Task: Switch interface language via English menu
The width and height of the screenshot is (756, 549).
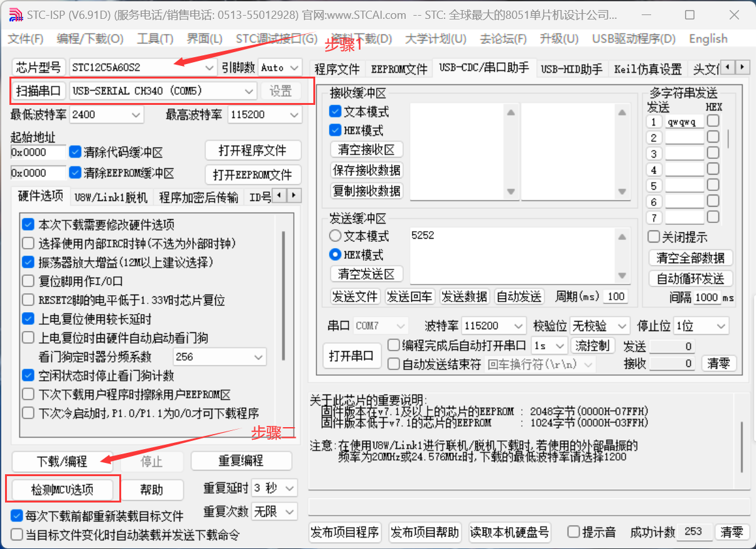Action: 708,39
